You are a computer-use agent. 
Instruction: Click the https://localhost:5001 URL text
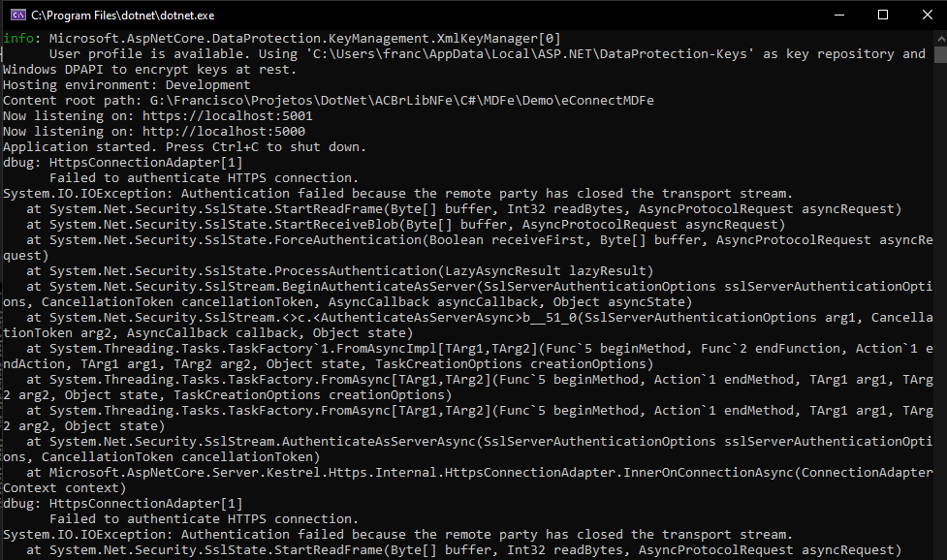228,116
